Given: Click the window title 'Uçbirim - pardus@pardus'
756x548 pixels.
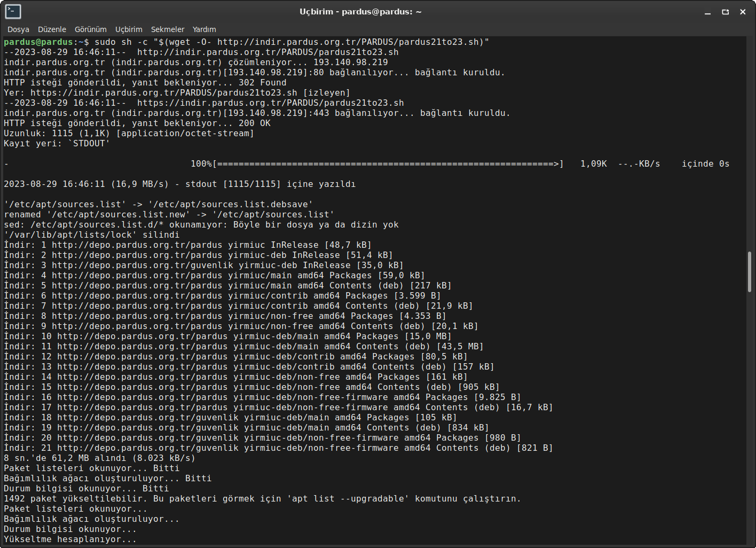Looking at the screenshot, I should (x=360, y=12).
